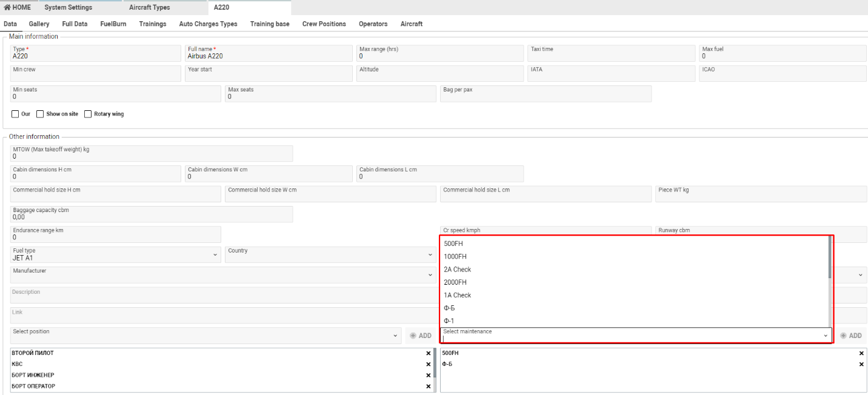Check the Rotary wing checkbox
Viewport: 868px width, 395px height.
point(88,114)
